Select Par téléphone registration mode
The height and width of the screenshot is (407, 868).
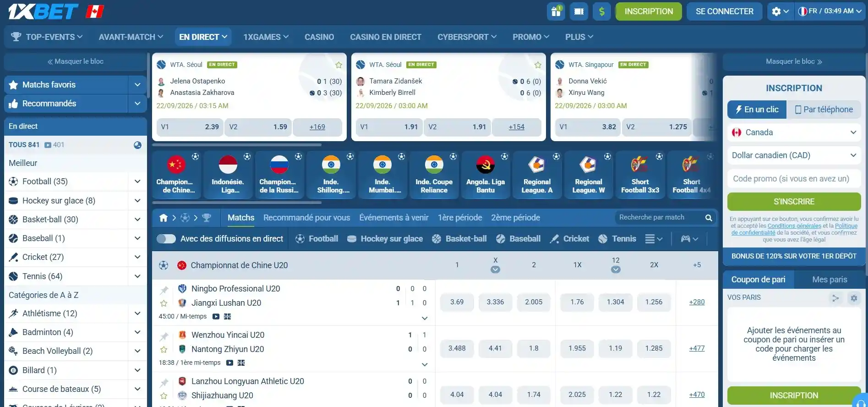coord(824,110)
